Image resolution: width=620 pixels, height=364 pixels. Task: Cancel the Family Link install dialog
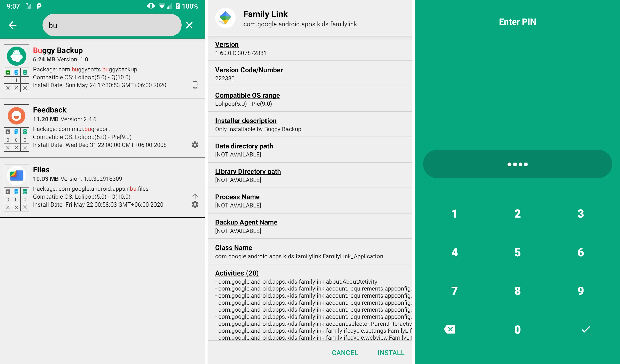345,353
